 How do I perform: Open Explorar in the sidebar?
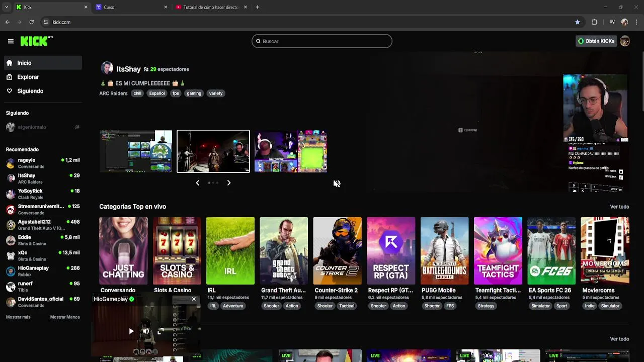tap(43, 77)
